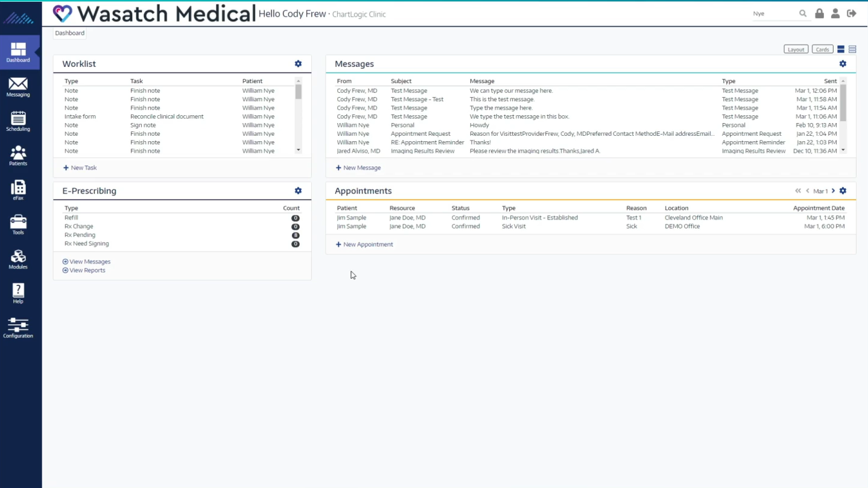Open the Worklist settings gear
The width and height of the screenshot is (868, 488).
tap(297, 63)
